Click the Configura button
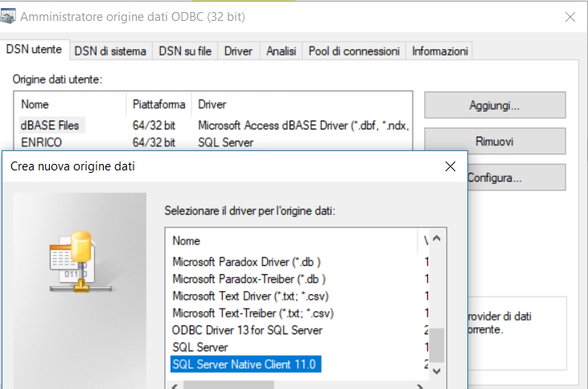 pos(516,178)
